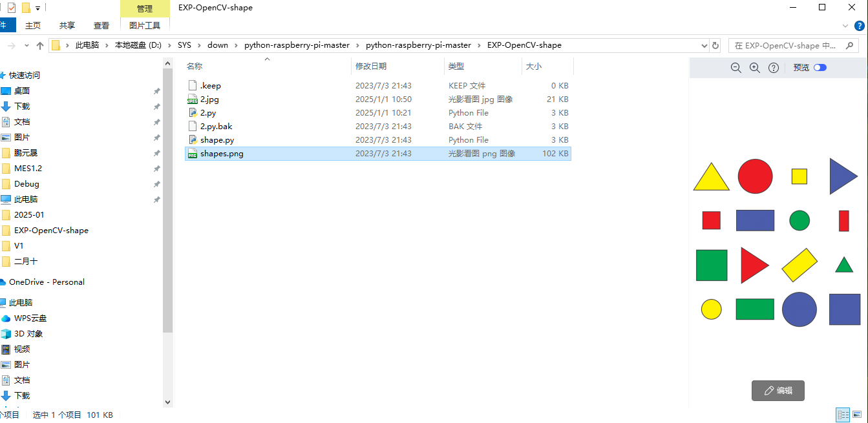Open the address bar history dropdown
The height and width of the screenshot is (423, 868).
coord(704,45)
